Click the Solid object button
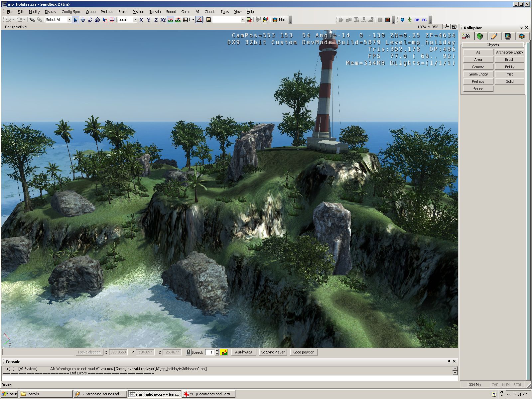Viewport: 532px width, 399px height. 509,81
